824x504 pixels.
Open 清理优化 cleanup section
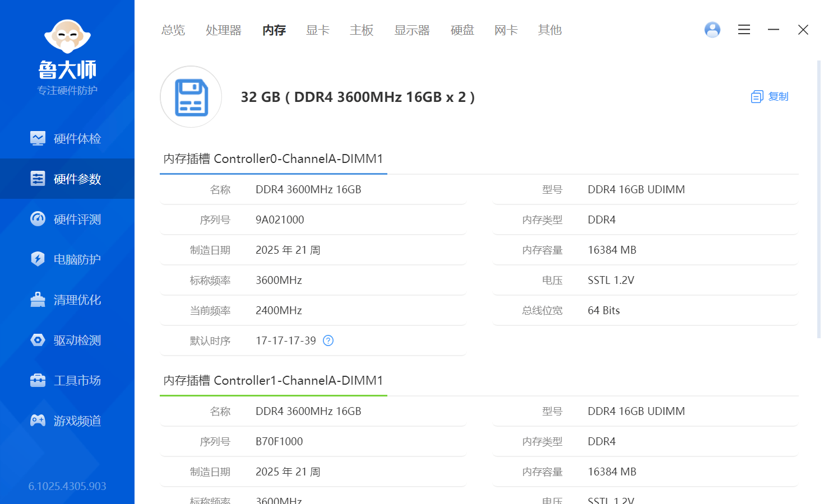coord(67,300)
